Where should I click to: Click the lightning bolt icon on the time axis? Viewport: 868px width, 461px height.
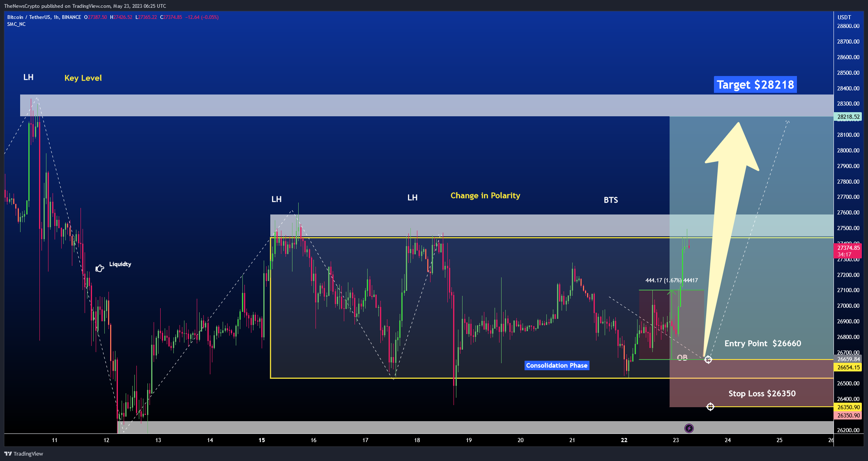tap(689, 429)
